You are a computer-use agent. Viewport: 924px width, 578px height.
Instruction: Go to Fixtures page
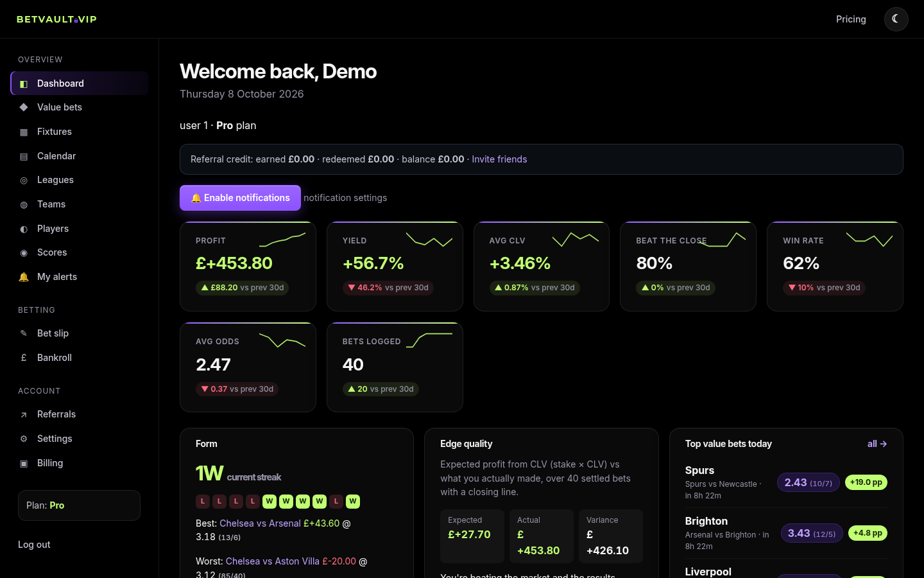(x=80, y=132)
